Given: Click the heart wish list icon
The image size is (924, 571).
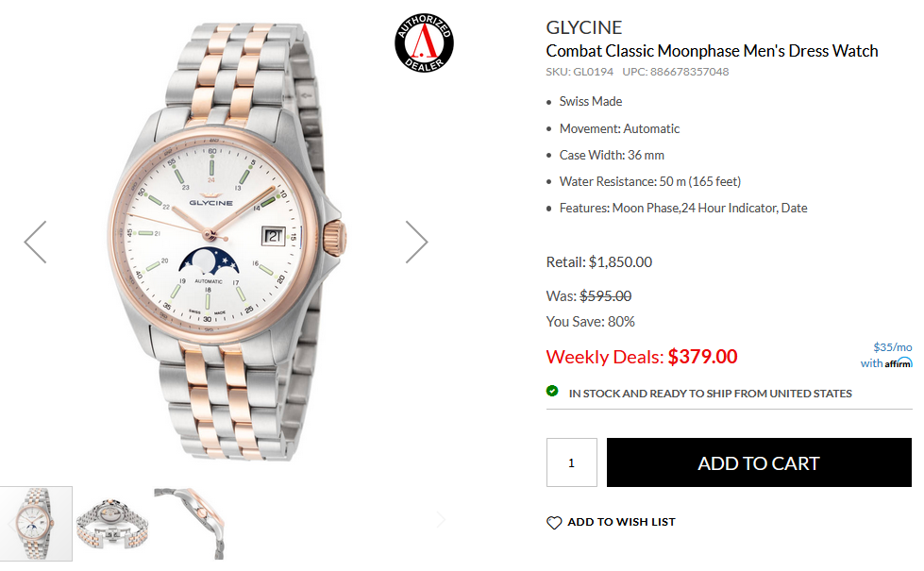Looking at the screenshot, I should coord(554,523).
